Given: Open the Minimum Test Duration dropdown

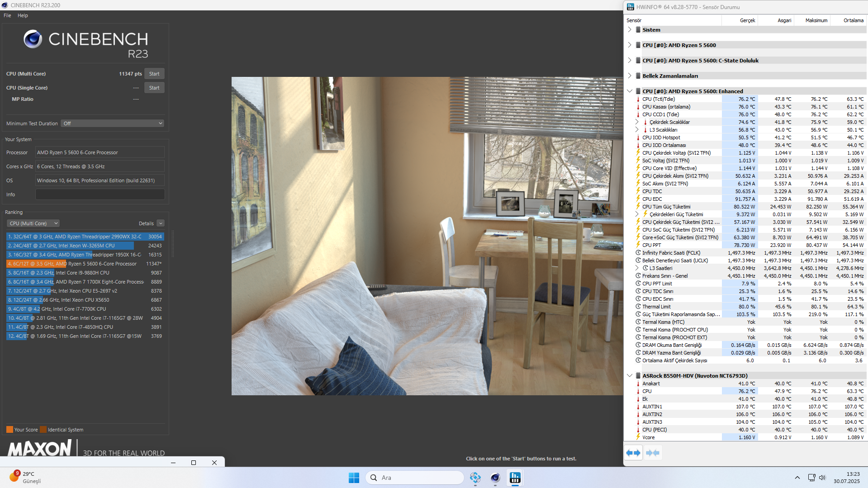Looking at the screenshot, I should pyautogui.click(x=112, y=123).
